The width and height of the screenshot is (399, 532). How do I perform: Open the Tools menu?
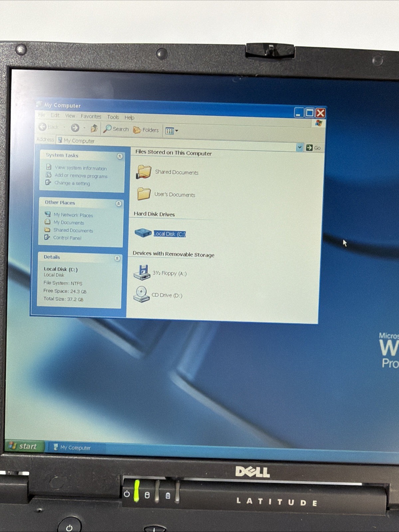point(113,117)
